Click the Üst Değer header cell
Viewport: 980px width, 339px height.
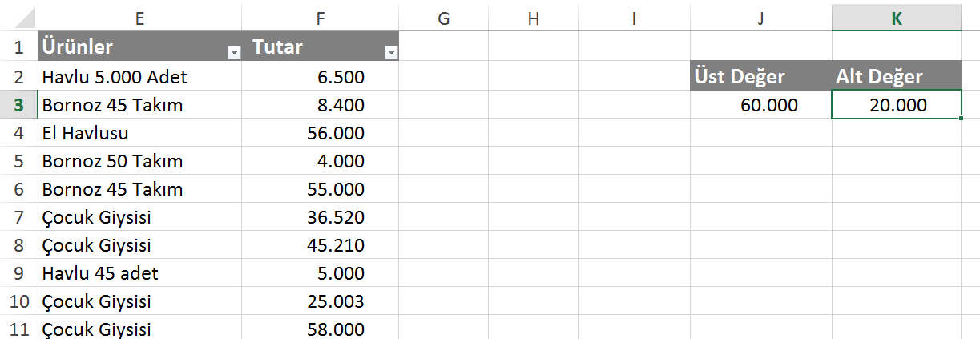(x=760, y=77)
